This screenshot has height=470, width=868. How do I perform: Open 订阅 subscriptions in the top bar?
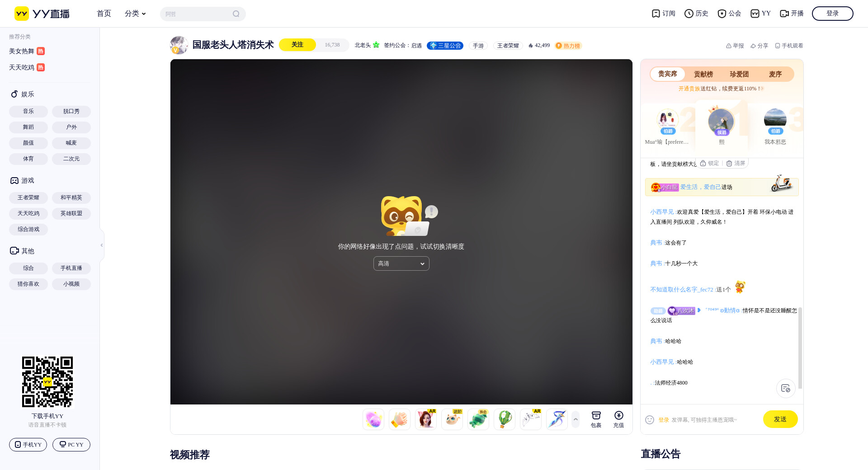663,14
